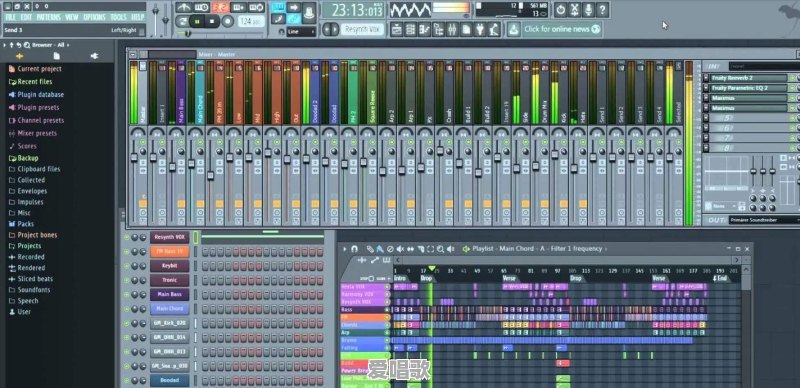The image size is (800, 388).
Task: Select the playlist zoom magnifier tool
Action: 440,249
